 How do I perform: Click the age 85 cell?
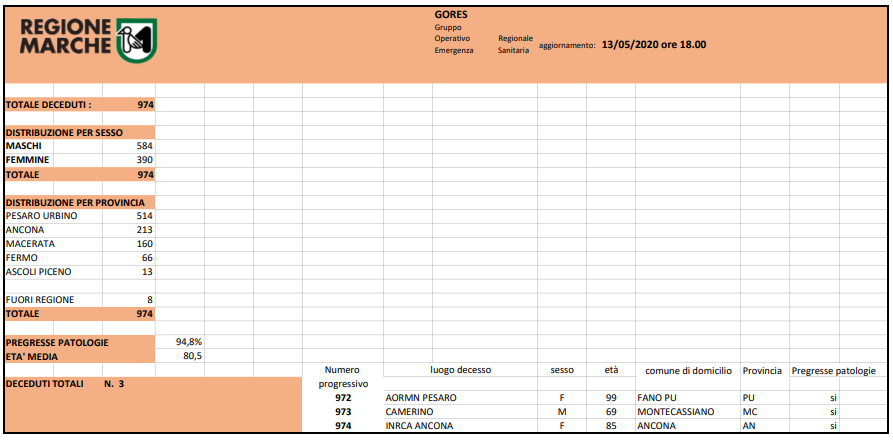tap(611, 426)
